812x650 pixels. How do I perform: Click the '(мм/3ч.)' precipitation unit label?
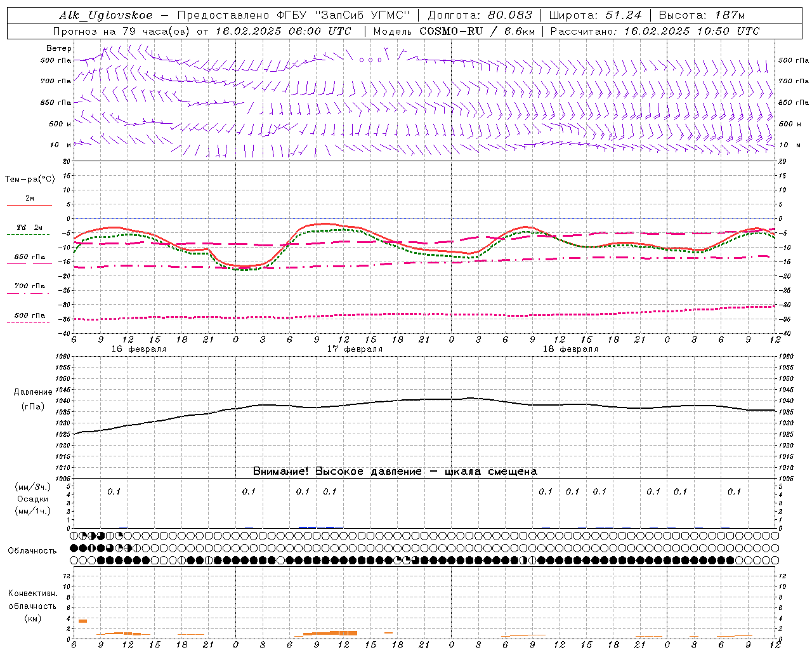[32, 487]
